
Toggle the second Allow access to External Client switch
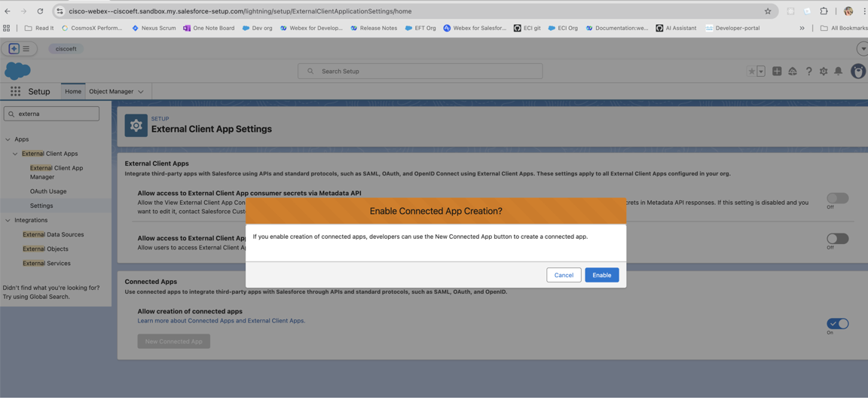pyautogui.click(x=838, y=239)
